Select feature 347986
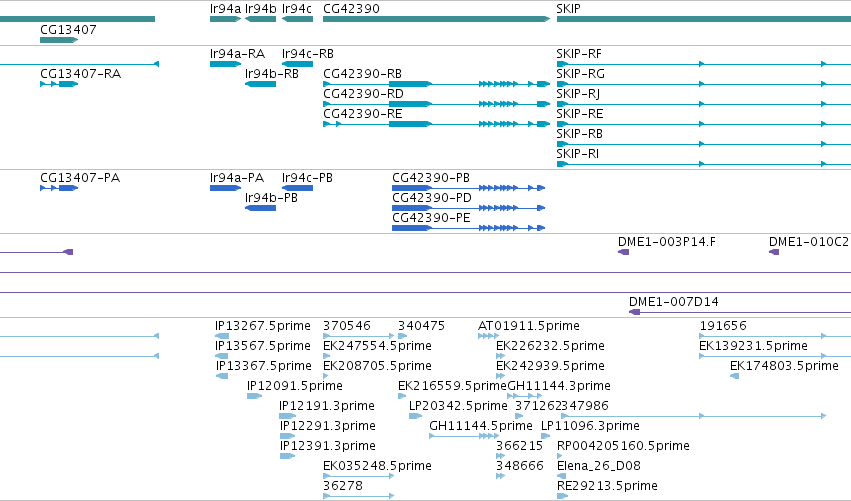 click(x=585, y=407)
